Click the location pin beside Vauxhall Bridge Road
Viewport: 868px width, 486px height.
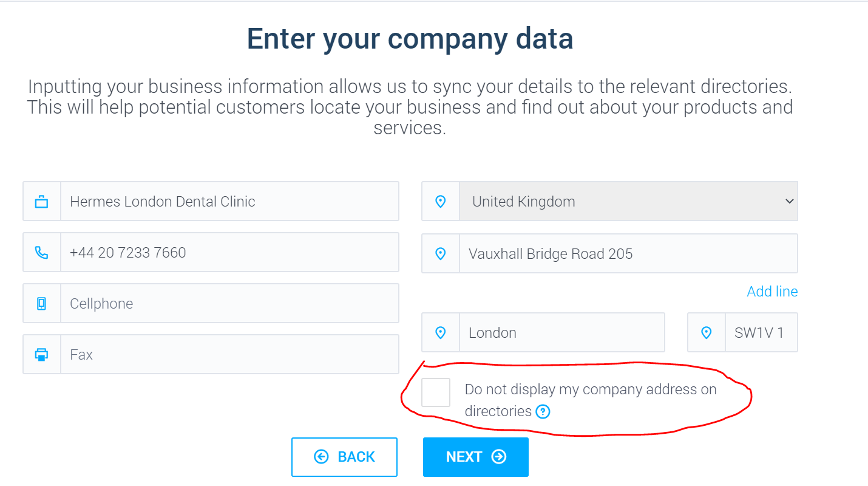[441, 254]
